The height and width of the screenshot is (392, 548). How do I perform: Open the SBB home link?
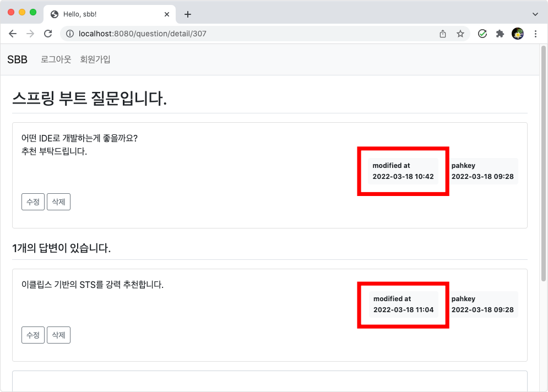click(x=18, y=59)
